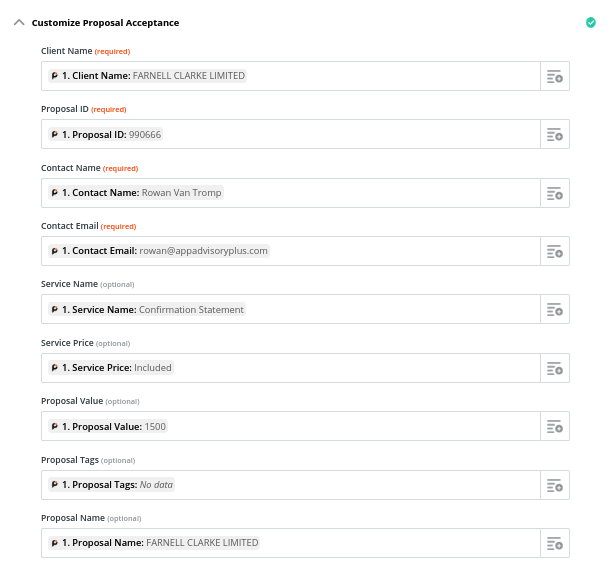Open insert-field picker for Proposal Tags
Screen dimensions: 613x580
(555, 485)
